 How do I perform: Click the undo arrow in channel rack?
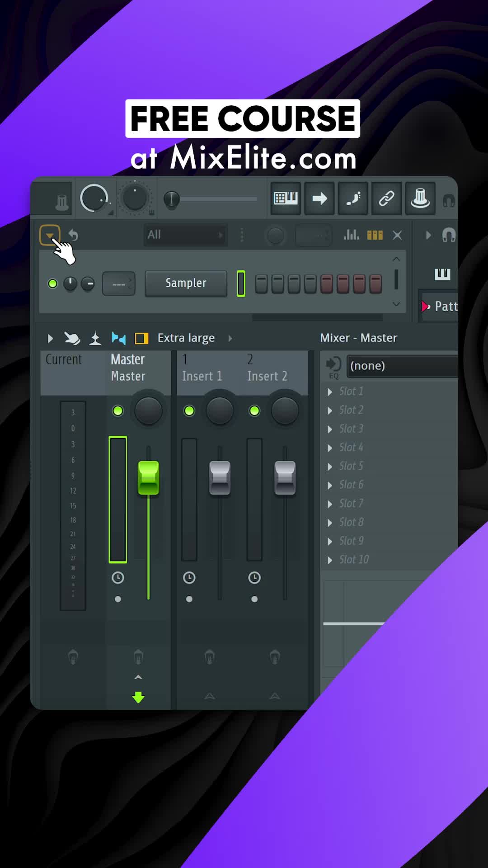pos(73,235)
